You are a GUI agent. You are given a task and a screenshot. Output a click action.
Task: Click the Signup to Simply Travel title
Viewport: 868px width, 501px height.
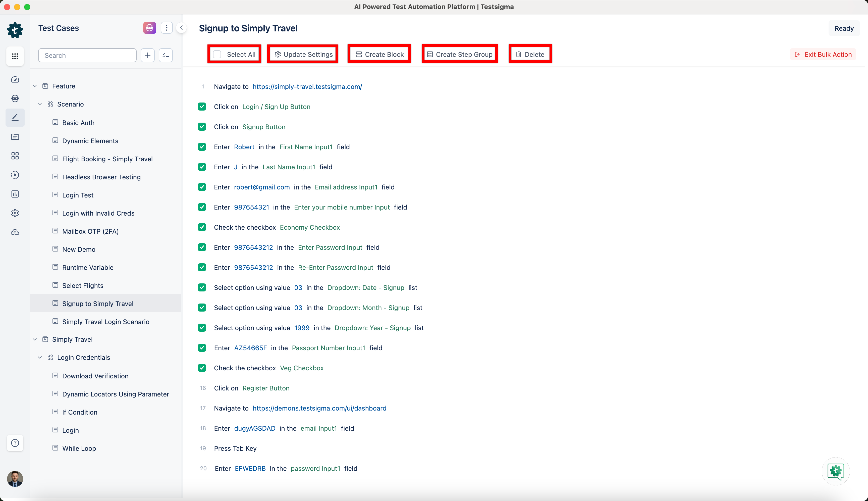[x=248, y=28]
